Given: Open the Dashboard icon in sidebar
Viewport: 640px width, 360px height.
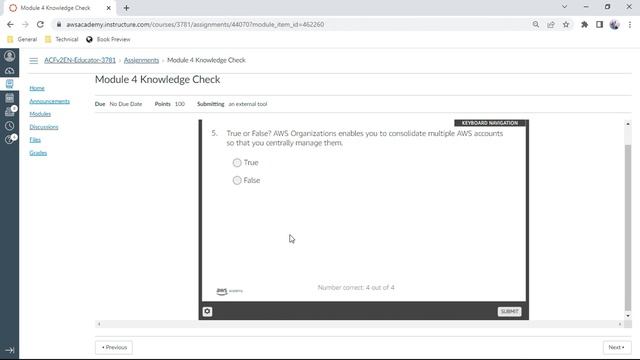Looking at the screenshot, I should click(9, 71).
